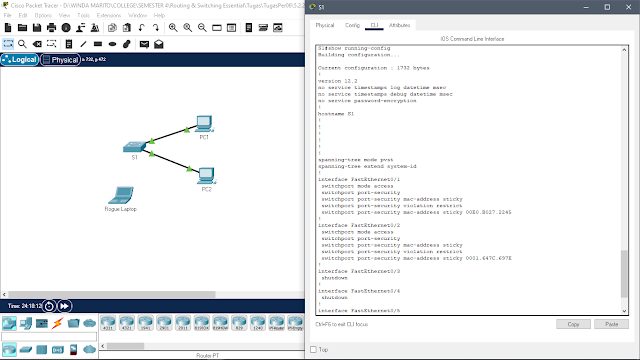Choose the Connections lightning category
This screenshot has width=640, height=360.
tap(58, 323)
